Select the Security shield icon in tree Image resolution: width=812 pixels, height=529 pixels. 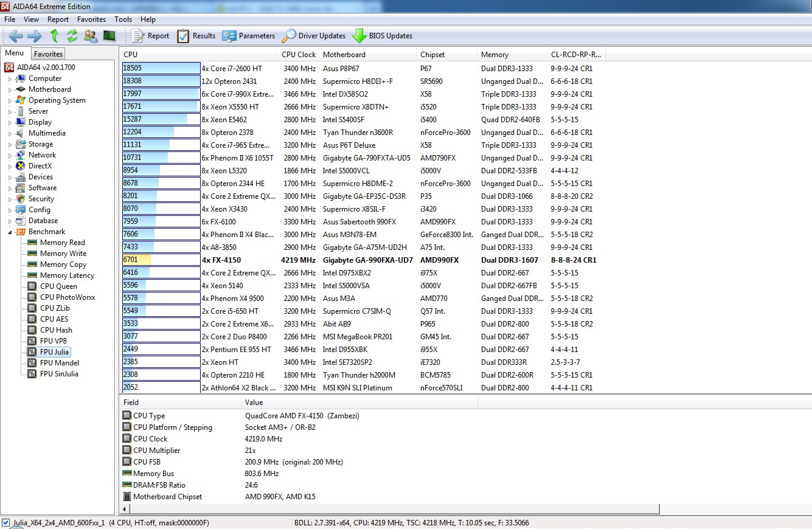tap(21, 199)
